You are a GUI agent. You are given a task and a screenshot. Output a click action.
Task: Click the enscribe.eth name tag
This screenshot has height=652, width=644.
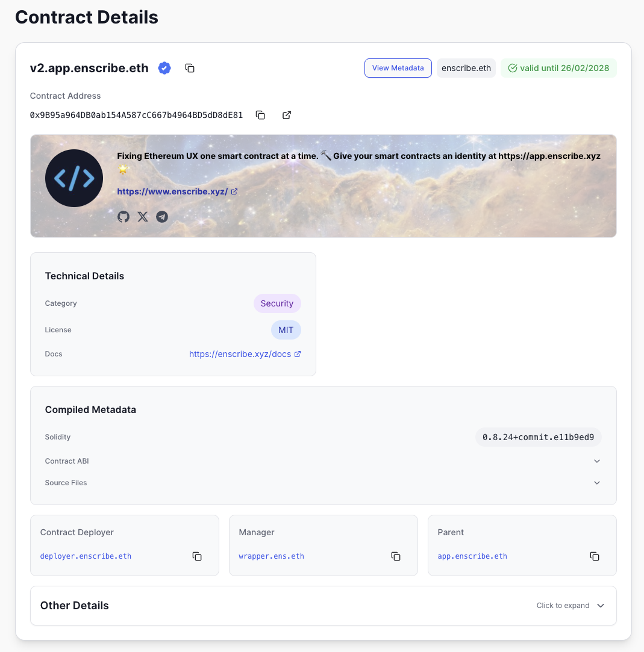pos(466,68)
